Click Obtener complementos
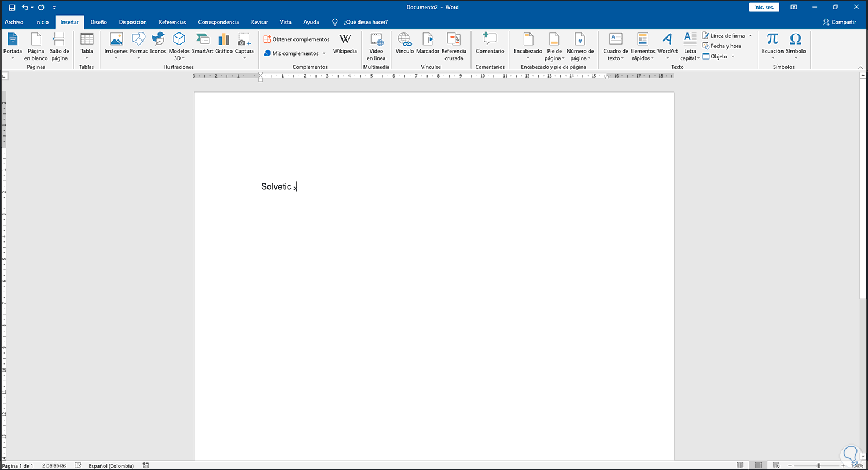 click(296, 39)
